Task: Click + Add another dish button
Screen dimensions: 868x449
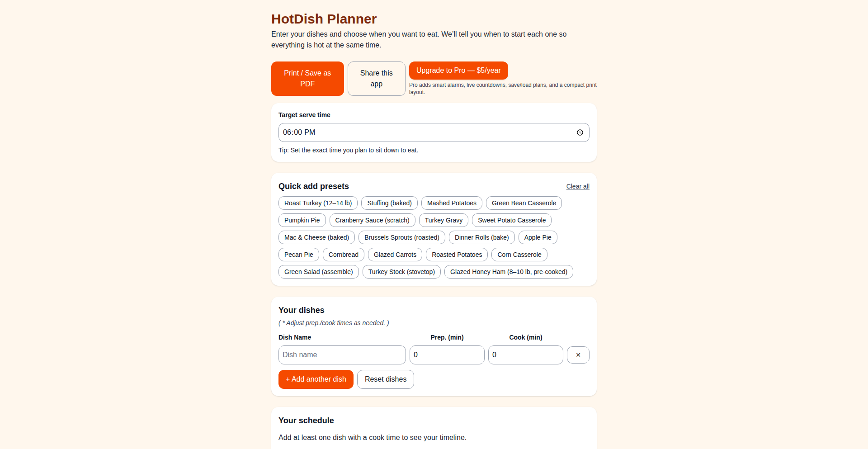Action: (x=316, y=379)
